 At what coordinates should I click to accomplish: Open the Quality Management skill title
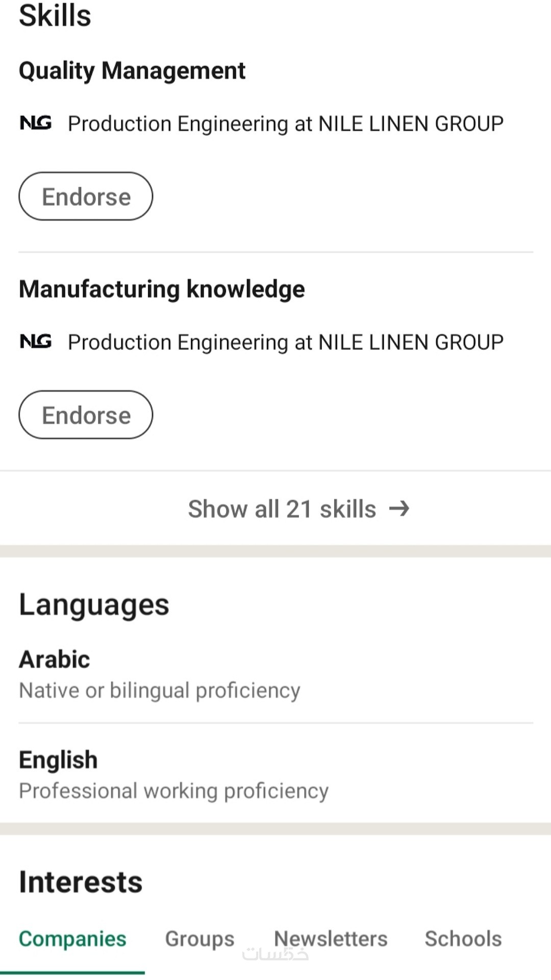pyautogui.click(x=132, y=70)
